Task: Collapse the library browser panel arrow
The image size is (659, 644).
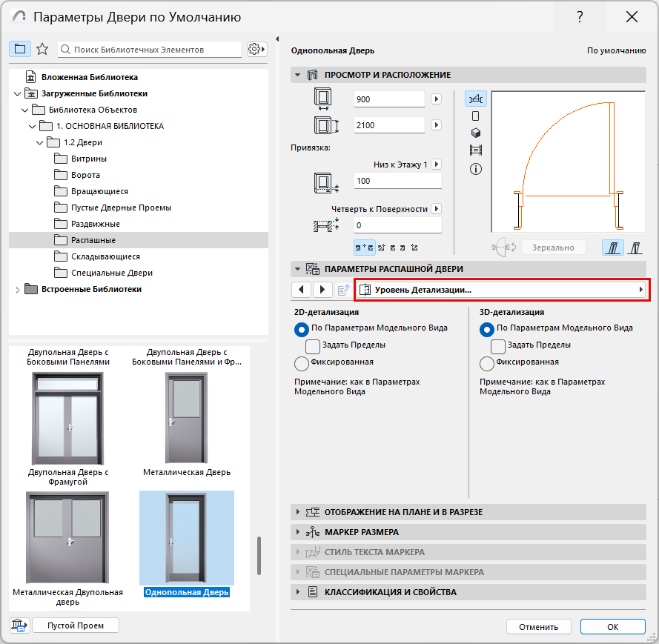Action: [x=277, y=39]
